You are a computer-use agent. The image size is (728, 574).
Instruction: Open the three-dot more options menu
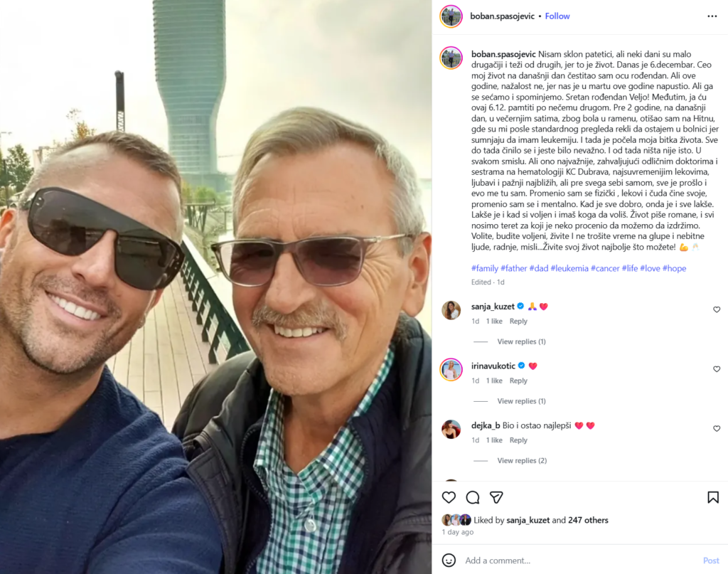click(x=712, y=16)
